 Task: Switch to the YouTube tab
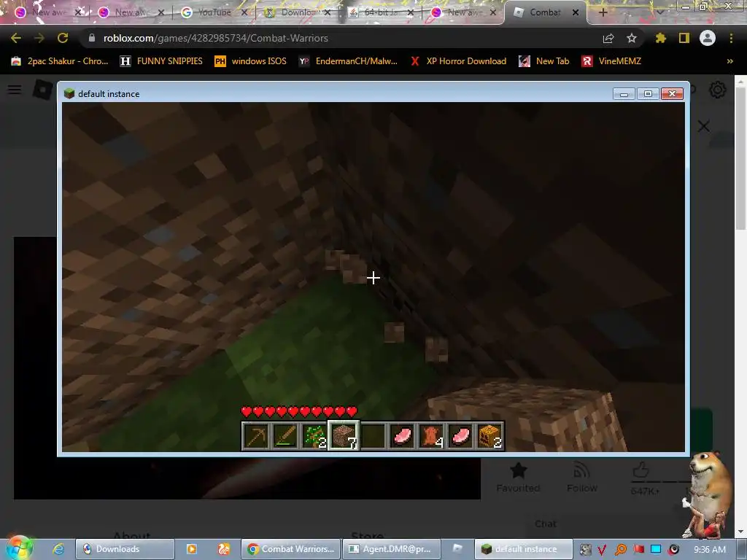coord(214,12)
